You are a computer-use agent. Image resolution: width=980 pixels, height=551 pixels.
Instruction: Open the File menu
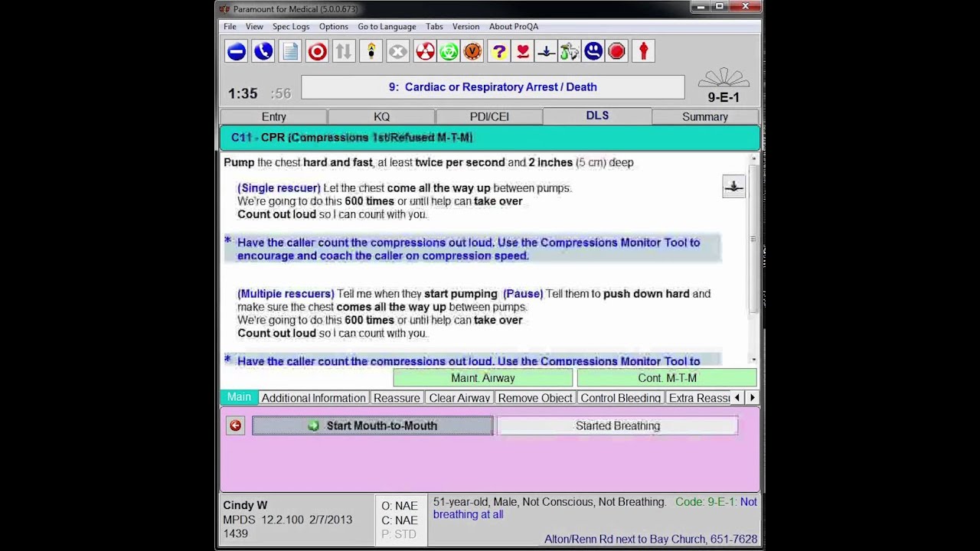coord(230,26)
